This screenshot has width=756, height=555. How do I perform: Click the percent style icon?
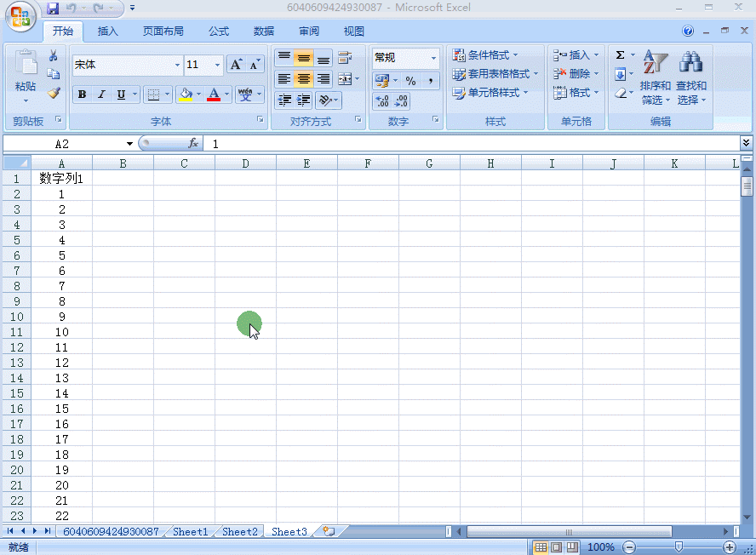(410, 81)
